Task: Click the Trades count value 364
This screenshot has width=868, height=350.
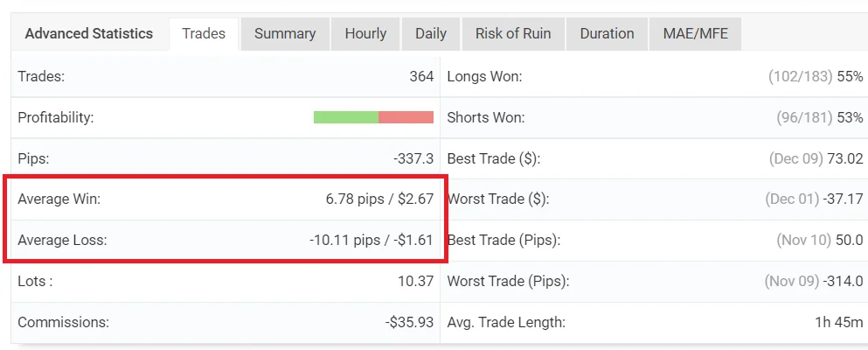Action: pos(421,76)
